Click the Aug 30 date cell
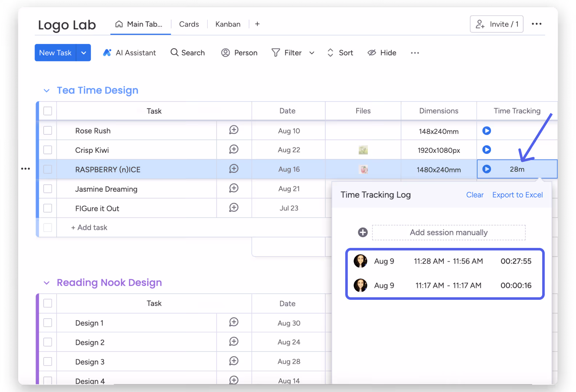The height and width of the screenshot is (392, 576). 289,323
